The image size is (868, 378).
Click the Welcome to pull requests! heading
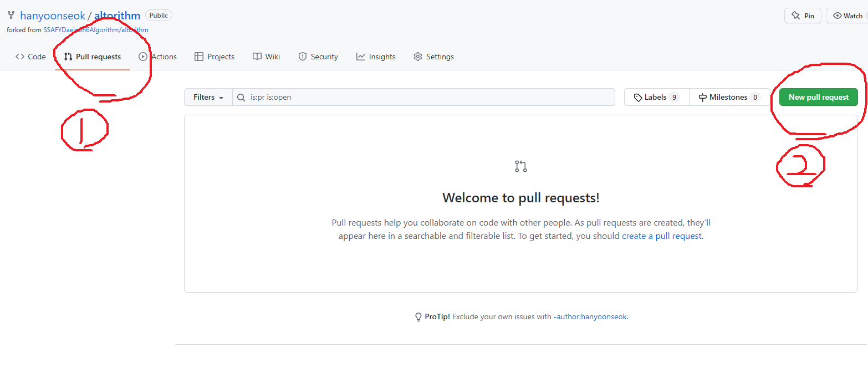(x=521, y=198)
